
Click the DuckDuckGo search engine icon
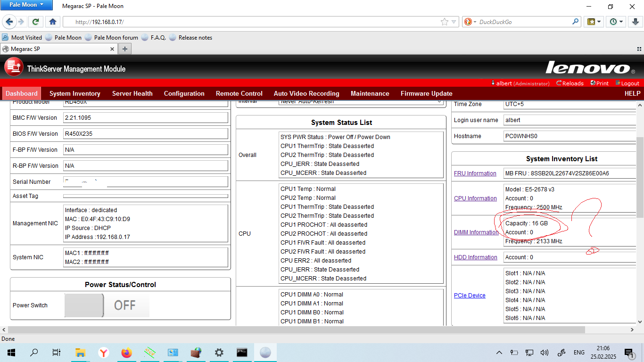468,22
